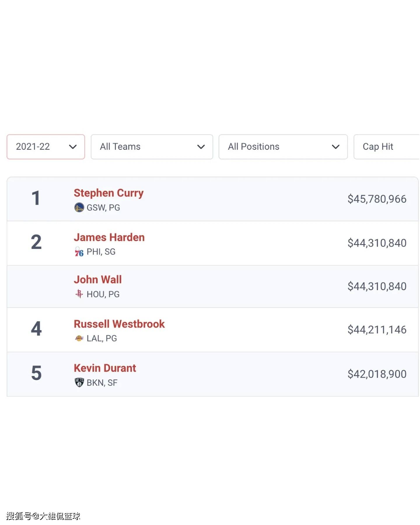Image resolution: width=420 pixels, height=525 pixels.
Task: Click the Houston Rockets logo icon
Action: pos(79,294)
